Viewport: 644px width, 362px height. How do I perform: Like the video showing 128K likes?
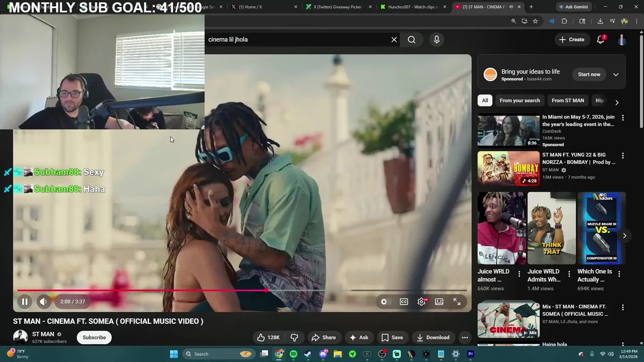pyautogui.click(x=269, y=337)
